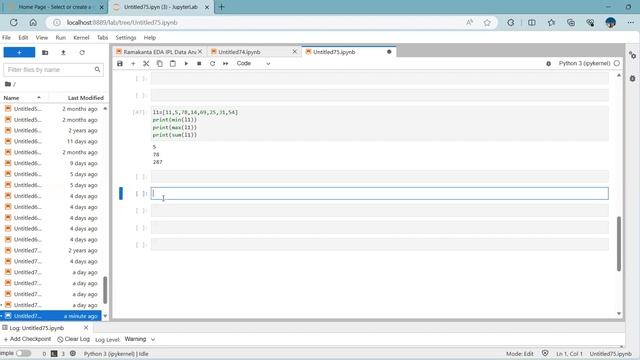The image size is (640, 360).
Task: Open the Kernel menu
Action: click(x=81, y=38)
